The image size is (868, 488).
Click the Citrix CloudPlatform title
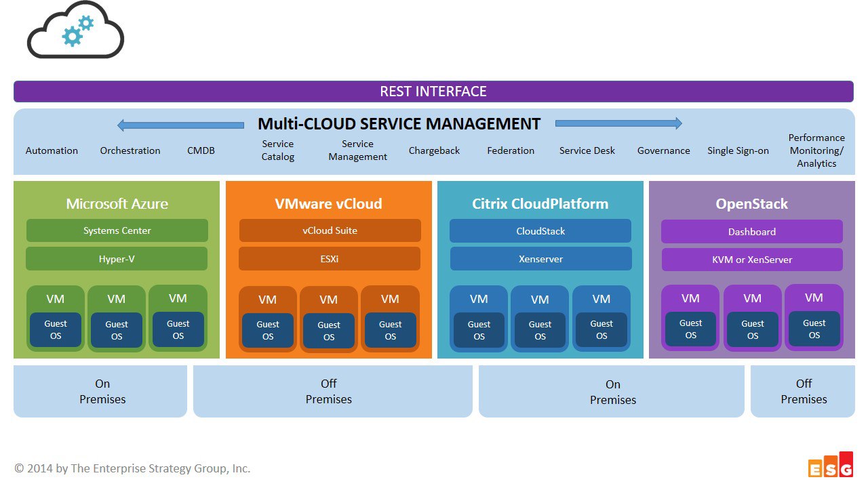[540, 203]
